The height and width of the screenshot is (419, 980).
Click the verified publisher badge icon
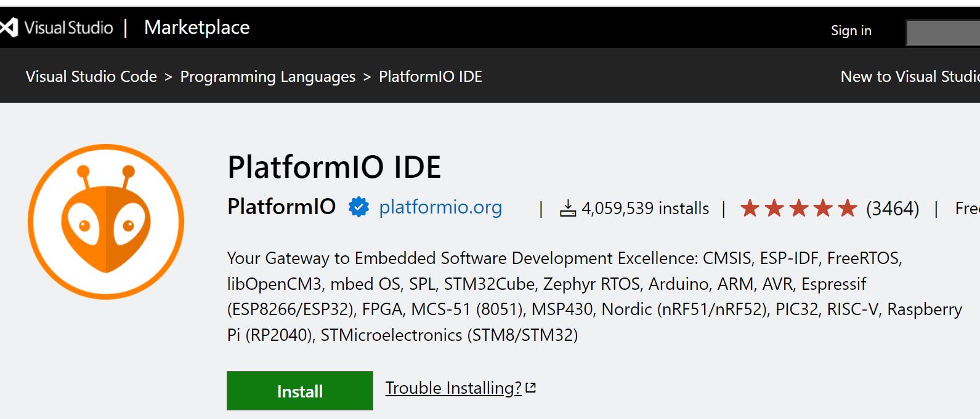coord(358,207)
